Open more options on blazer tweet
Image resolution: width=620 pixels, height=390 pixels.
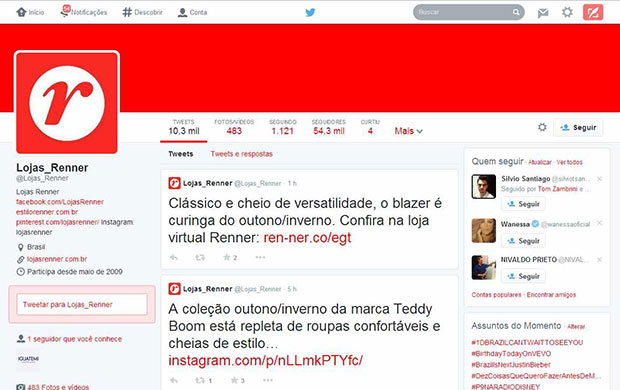[x=260, y=257]
